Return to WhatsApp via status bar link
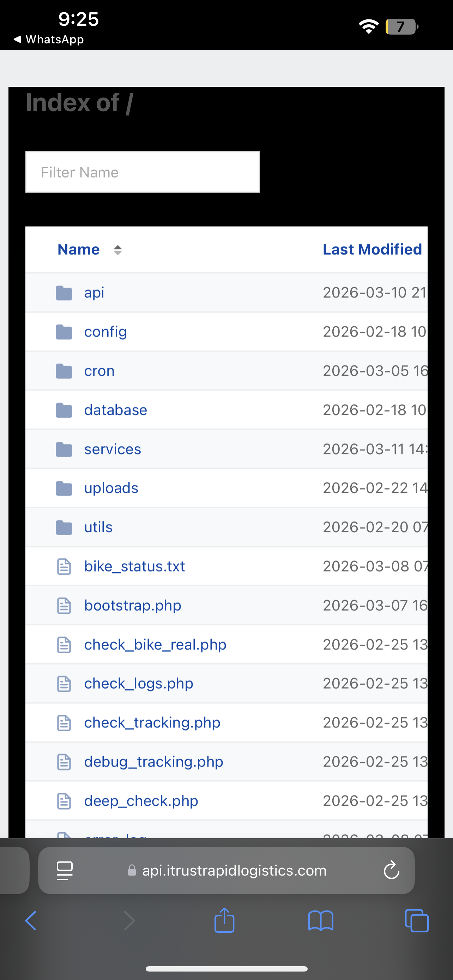 coord(49,39)
